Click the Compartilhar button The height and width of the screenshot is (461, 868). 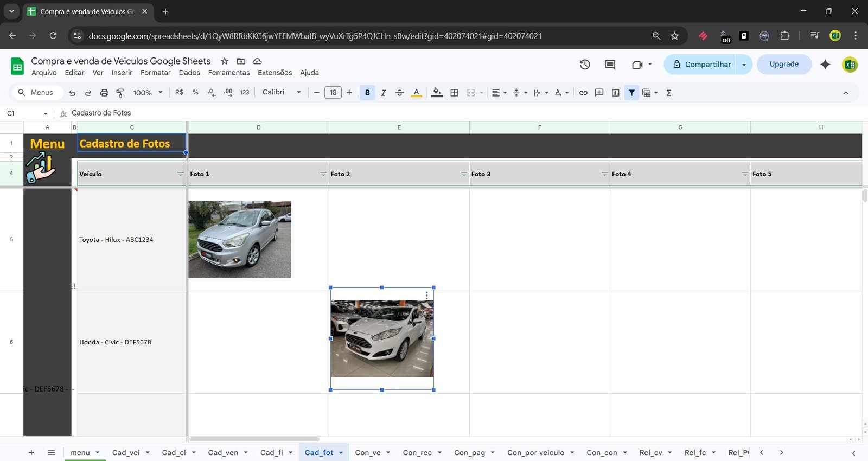(700, 65)
